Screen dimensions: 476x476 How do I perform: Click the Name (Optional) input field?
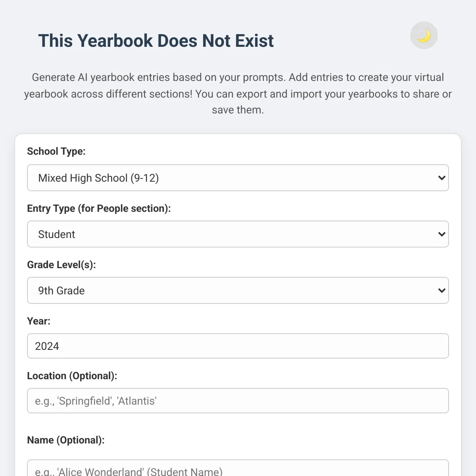pos(238,468)
